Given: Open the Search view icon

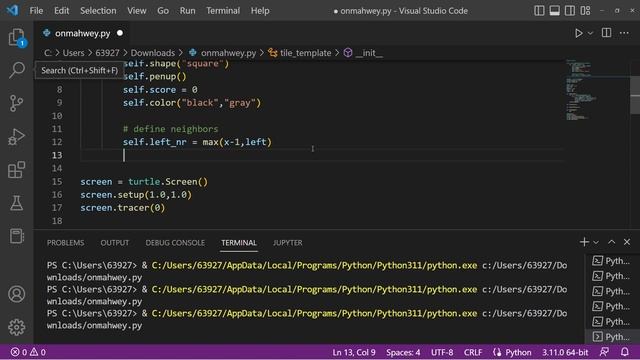Looking at the screenshot, I should click(x=16, y=70).
